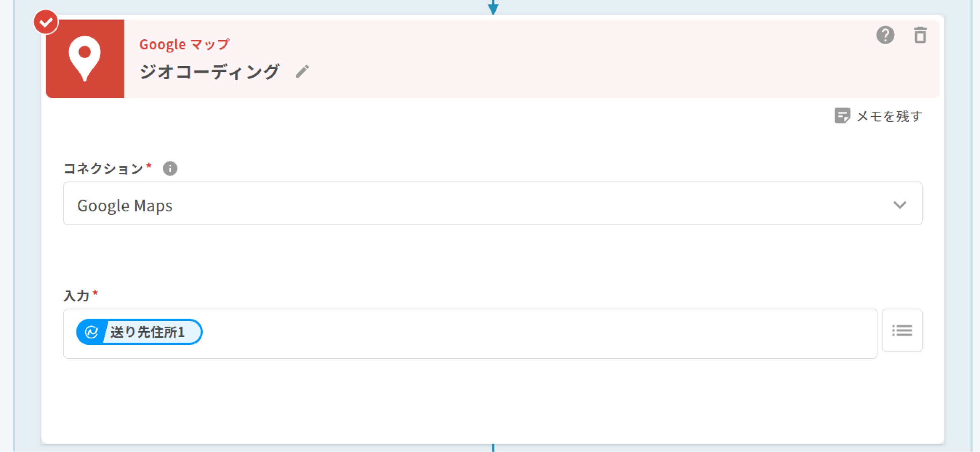Click the chevron arrow in コネクション field
980x452 pixels.
(x=900, y=205)
